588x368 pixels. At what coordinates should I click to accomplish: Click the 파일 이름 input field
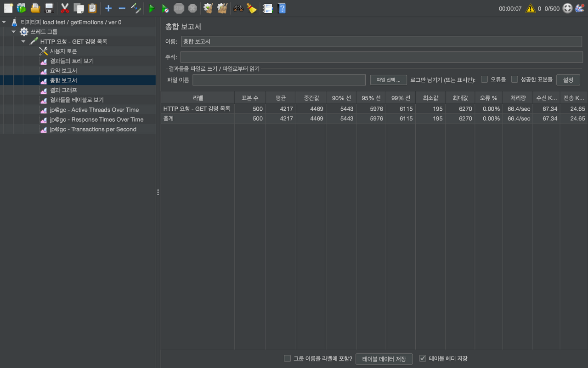point(279,80)
